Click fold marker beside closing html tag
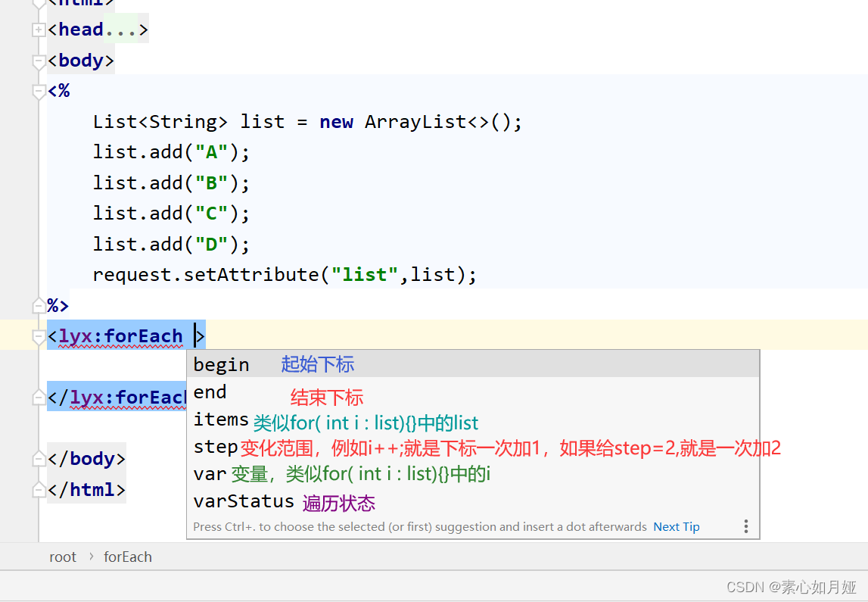 pos(39,490)
